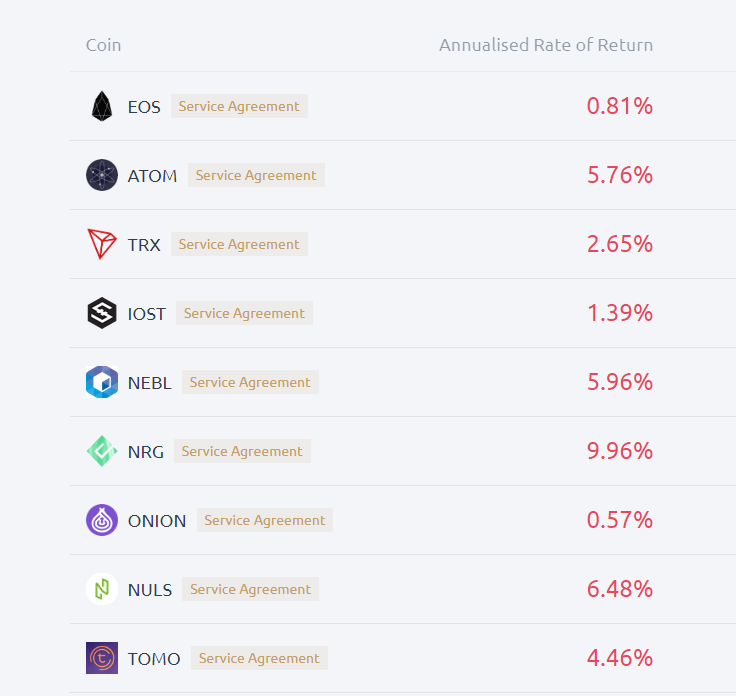736x696 pixels.
Task: Click the blue NEBL coin icon
Action: click(102, 382)
